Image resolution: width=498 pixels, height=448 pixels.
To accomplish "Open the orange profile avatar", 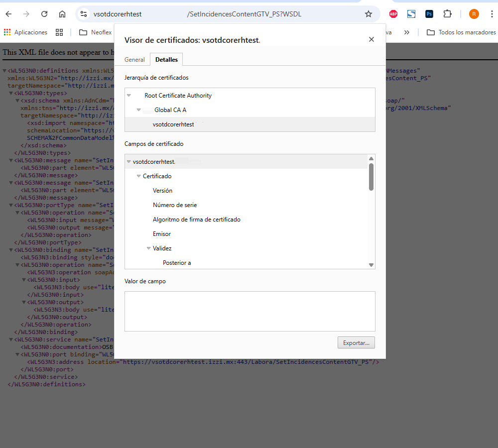I will click(474, 14).
